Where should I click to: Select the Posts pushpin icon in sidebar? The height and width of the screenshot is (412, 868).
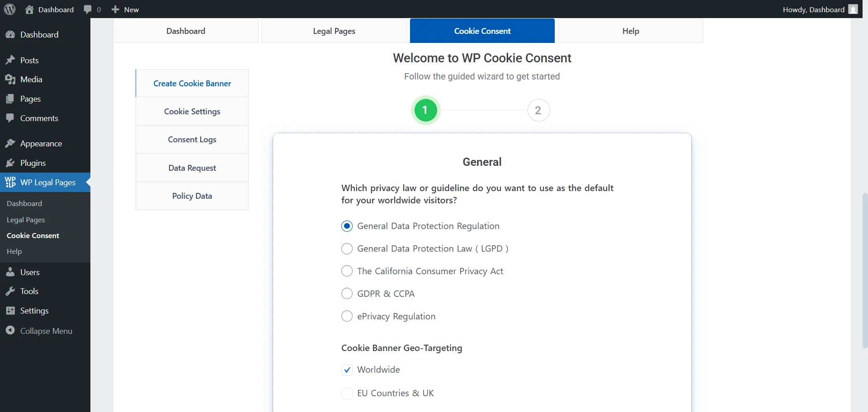pyautogui.click(x=11, y=60)
